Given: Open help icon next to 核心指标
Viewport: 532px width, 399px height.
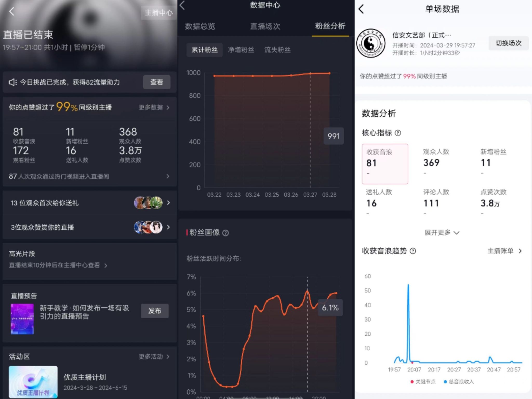Looking at the screenshot, I should (398, 133).
